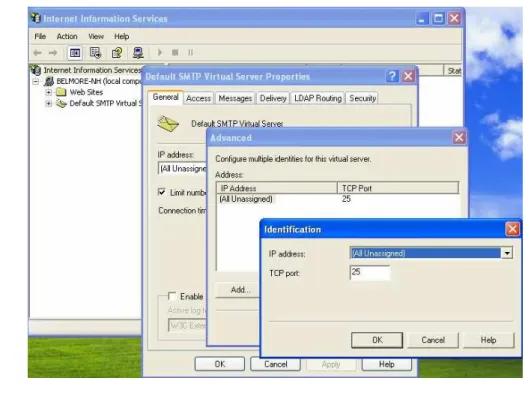Click the Forward arrow in IIS toolbar

(x=53, y=53)
